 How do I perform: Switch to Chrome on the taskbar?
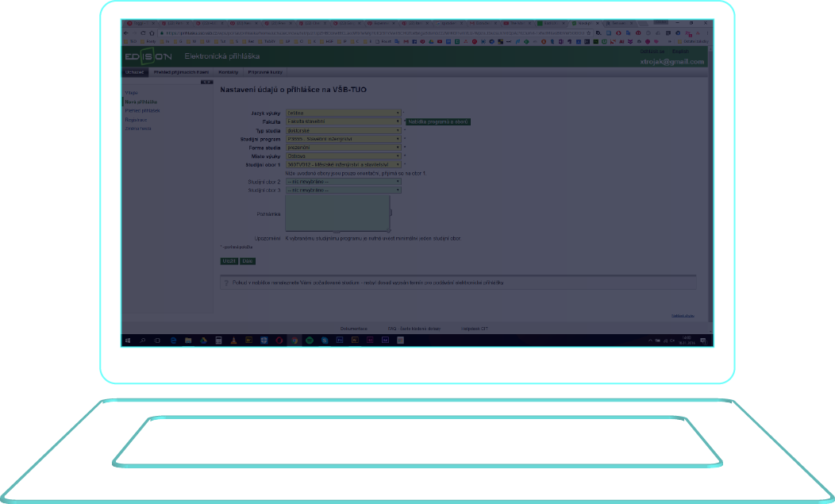point(294,340)
